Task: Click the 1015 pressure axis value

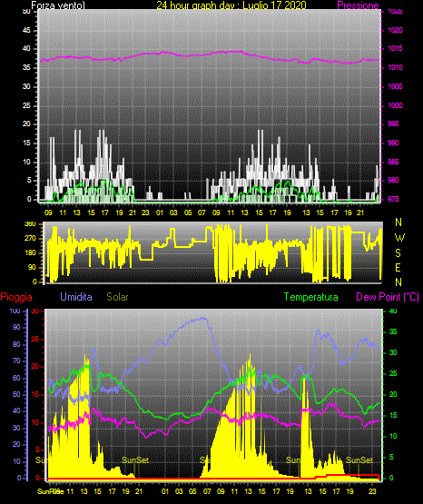Action: 395,48
